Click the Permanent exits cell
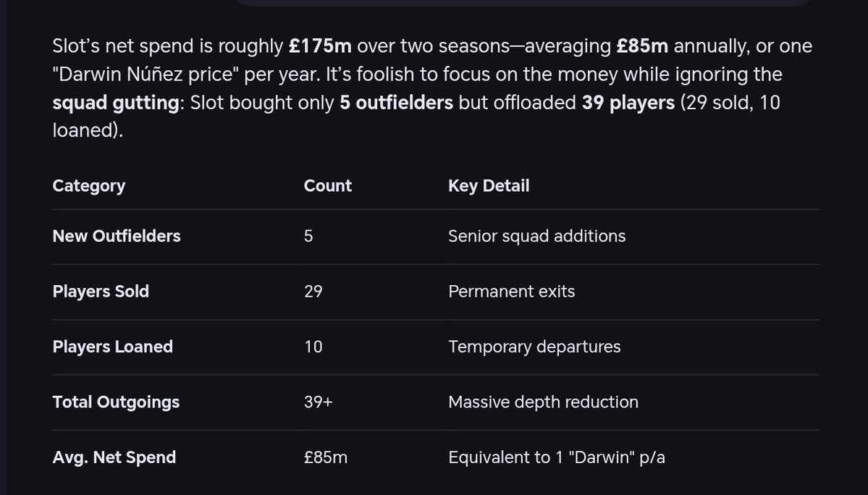 tap(511, 292)
